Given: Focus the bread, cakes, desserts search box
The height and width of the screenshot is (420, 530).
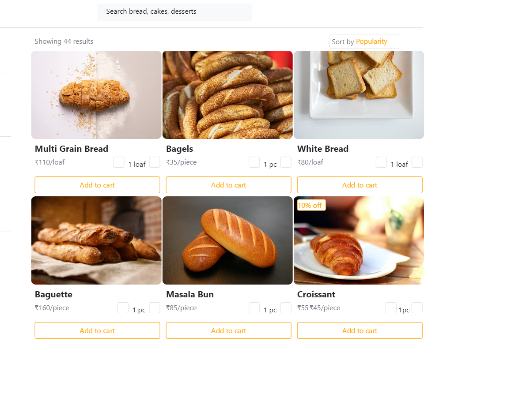Looking at the screenshot, I should [174, 12].
